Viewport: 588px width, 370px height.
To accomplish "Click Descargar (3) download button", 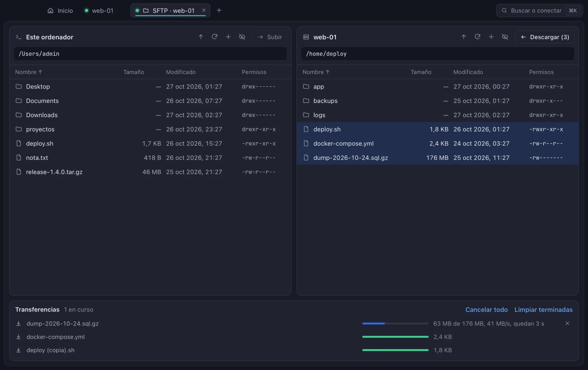I will (545, 37).
